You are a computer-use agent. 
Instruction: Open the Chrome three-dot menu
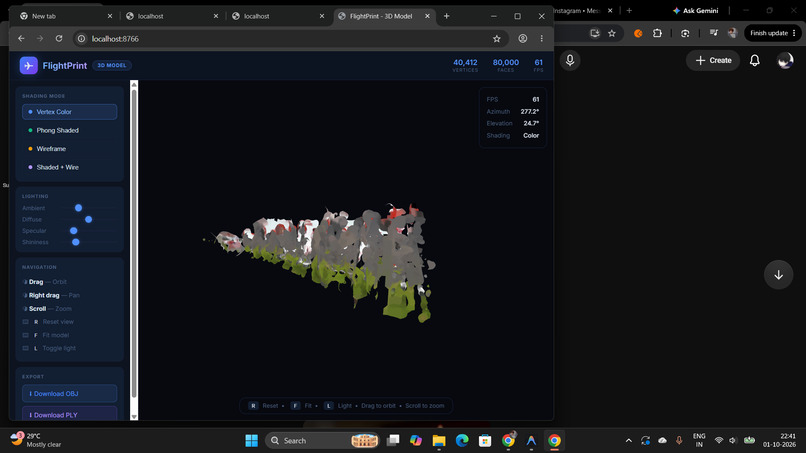click(541, 39)
